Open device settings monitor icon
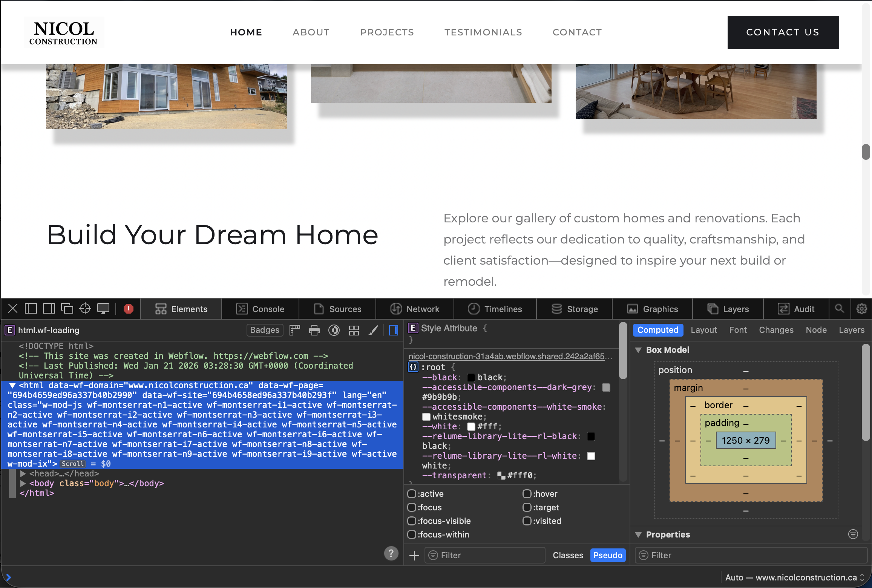The height and width of the screenshot is (588, 872). tap(103, 309)
